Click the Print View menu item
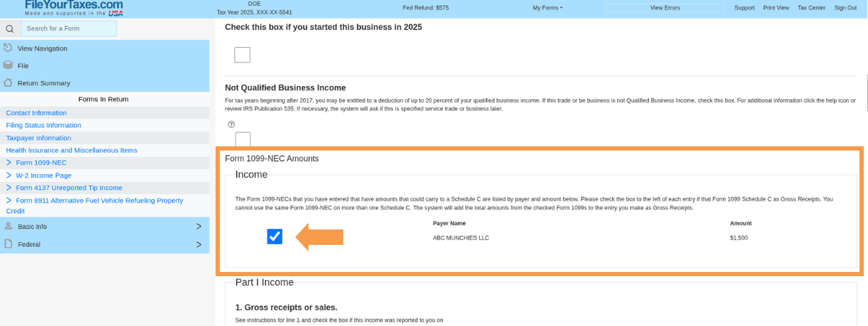The width and height of the screenshot is (868, 326). point(776,8)
